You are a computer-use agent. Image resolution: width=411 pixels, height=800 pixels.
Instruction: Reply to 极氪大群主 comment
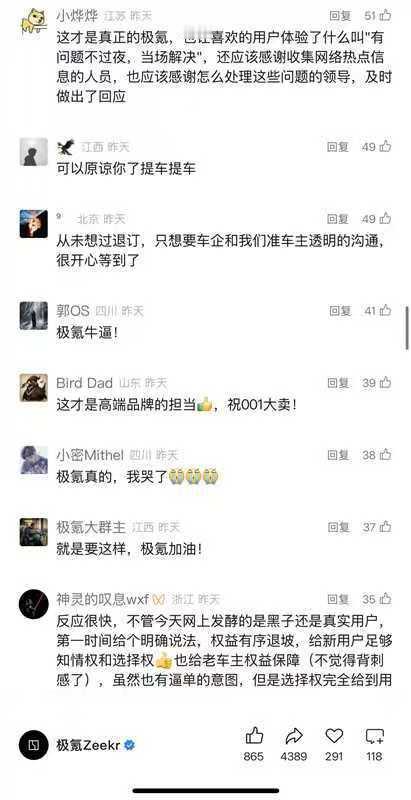(x=339, y=527)
